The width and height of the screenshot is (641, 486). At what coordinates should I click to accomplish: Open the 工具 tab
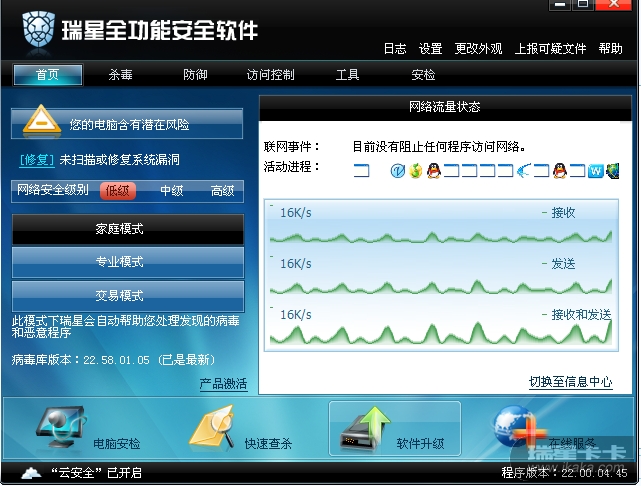click(x=347, y=75)
